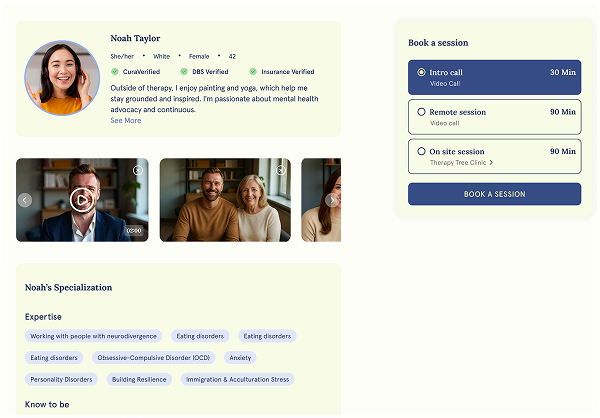
Task: Click the Obsessive-Compulsive Disorder (OCD) tag
Action: 153,357
